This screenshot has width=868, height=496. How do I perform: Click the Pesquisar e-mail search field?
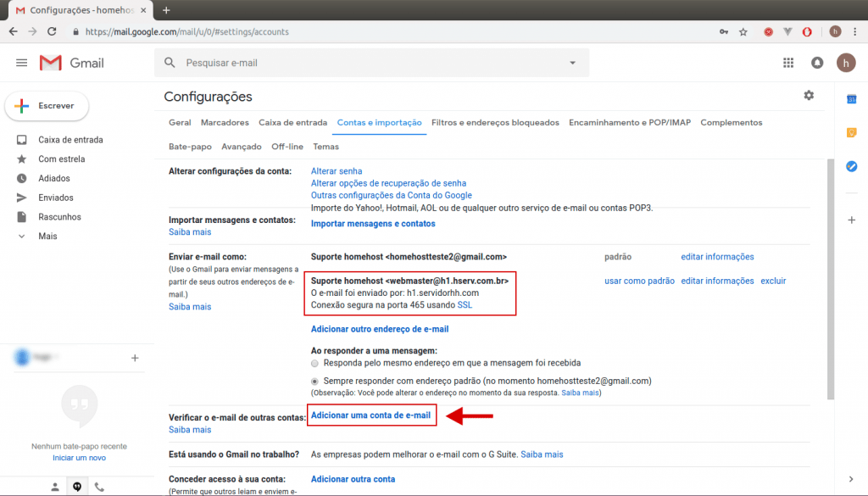371,63
